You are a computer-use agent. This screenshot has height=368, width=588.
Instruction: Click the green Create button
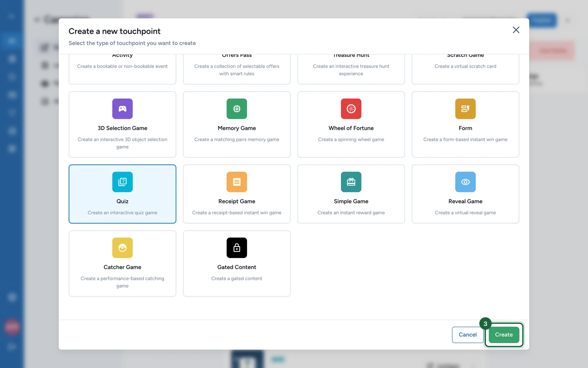504,335
